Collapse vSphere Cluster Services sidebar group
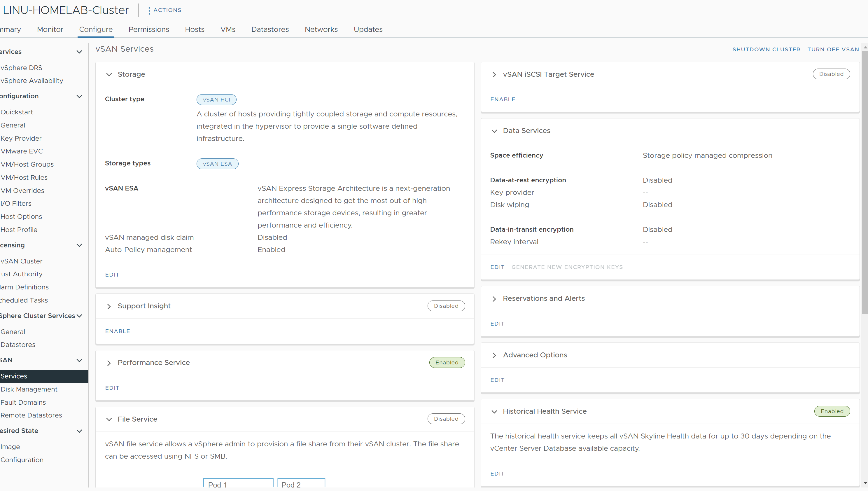 tap(79, 316)
